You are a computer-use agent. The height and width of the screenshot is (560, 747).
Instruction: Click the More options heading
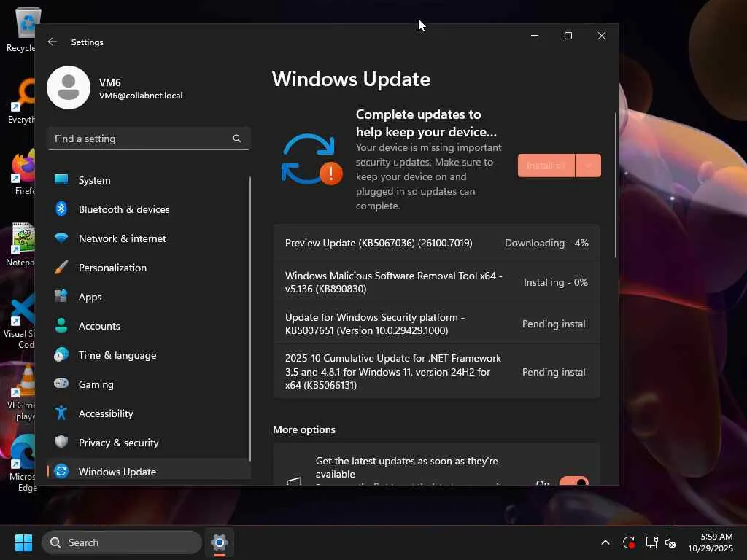304,429
